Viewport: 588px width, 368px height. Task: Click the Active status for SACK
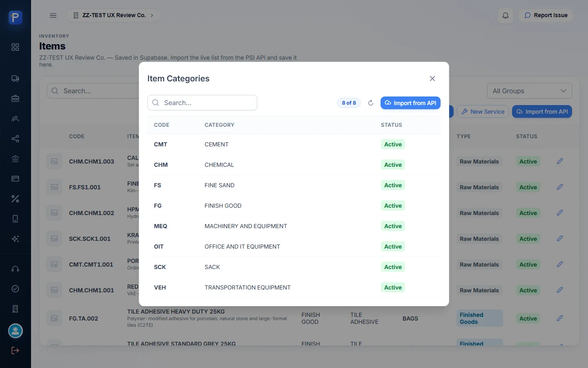(x=393, y=267)
